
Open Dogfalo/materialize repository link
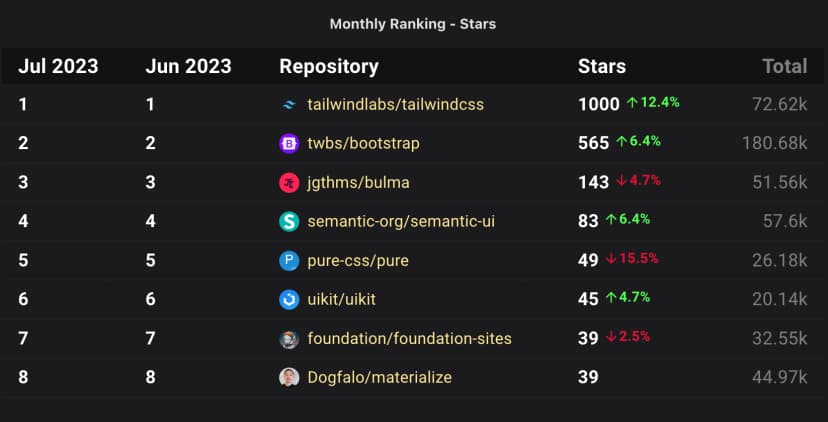click(380, 377)
